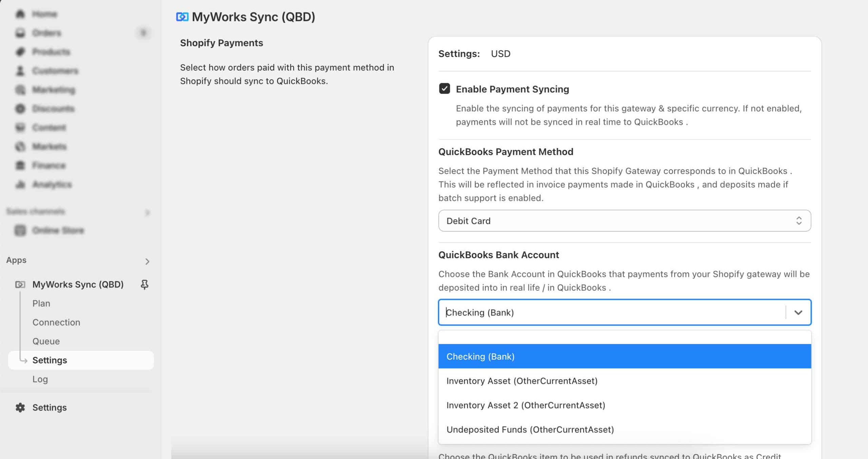Open the Connection page
The height and width of the screenshot is (459, 868).
tap(56, 322)
